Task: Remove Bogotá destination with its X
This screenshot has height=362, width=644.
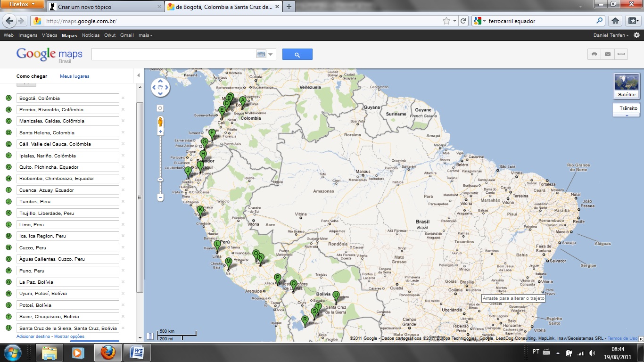Action: (123, 98)
